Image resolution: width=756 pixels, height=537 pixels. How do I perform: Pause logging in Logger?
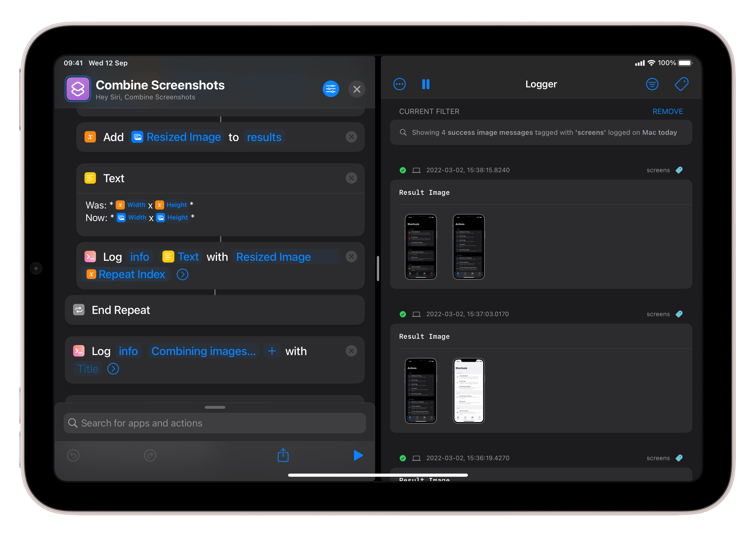click(426, 84)
